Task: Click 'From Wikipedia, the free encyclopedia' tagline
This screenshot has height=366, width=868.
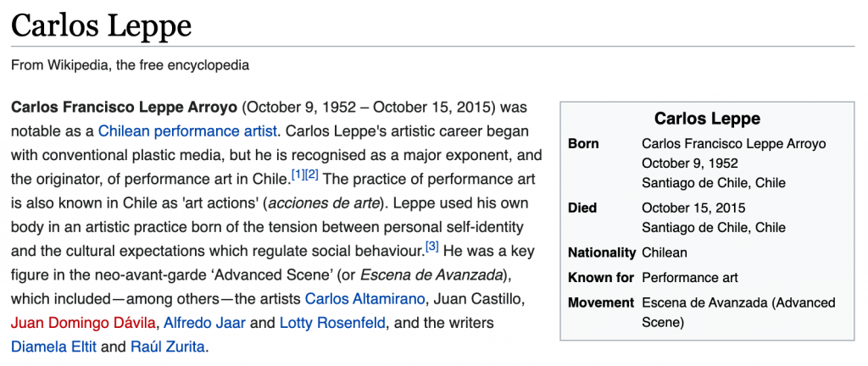Action: [x=130, y=64]
